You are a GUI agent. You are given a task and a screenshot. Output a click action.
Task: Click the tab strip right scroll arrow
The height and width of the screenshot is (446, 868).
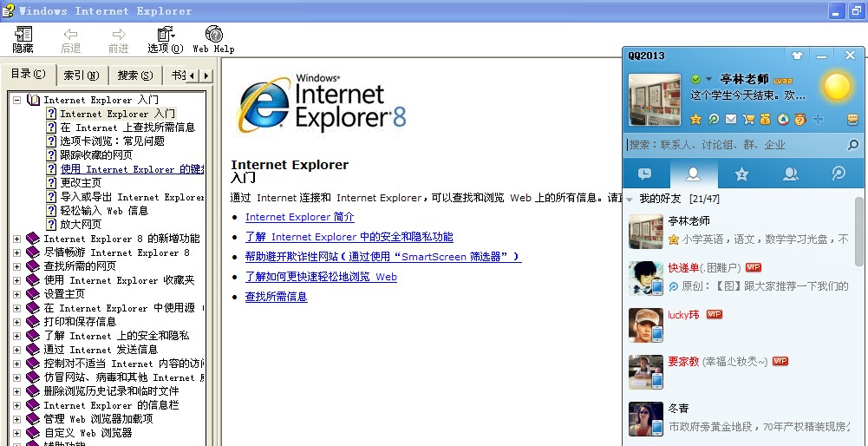click(x=206, y=75)
